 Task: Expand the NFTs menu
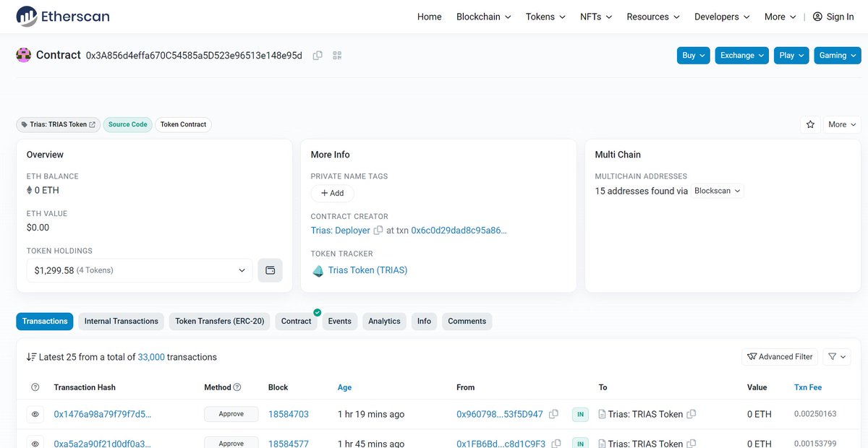coord(596,17)
